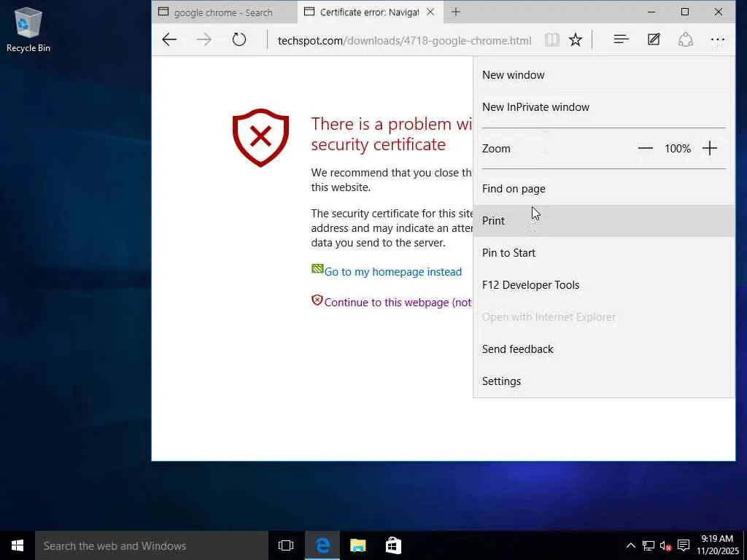Show hidden tray icons chevron

pyautogui.click(x=631, y=545)
